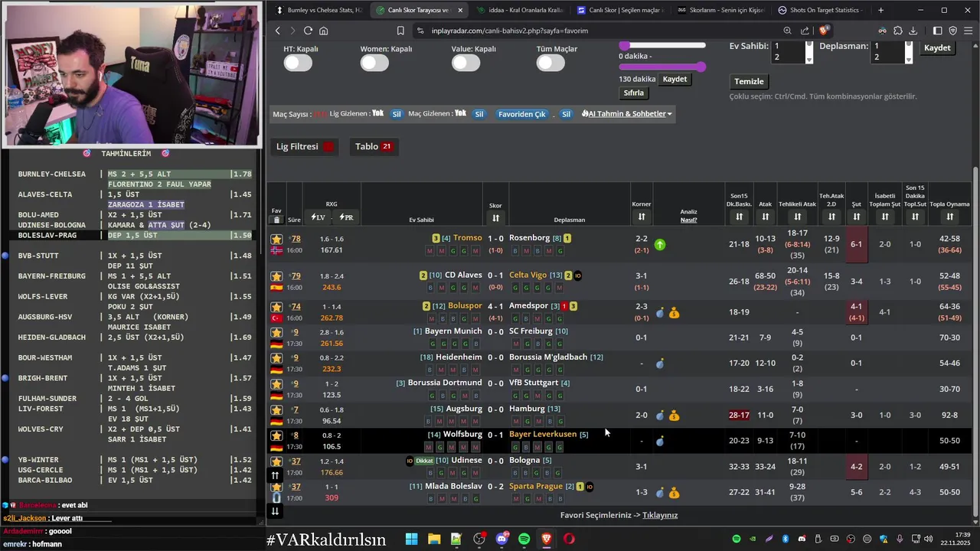Bookmark this page in address bar
This screenshot has width=980, height=551.
pyautogui.click(x=400, y=31)
